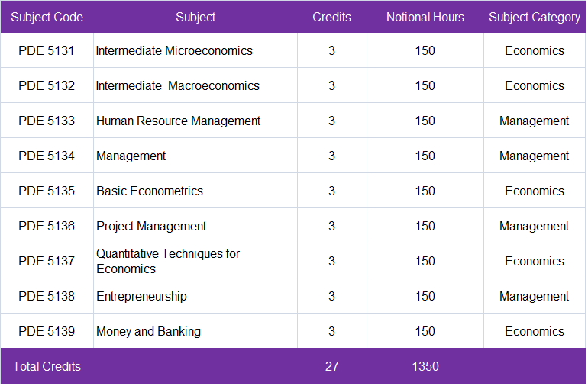The image size is (588, 386).
Task: Select the Subject column header
Action: [195, 17]
